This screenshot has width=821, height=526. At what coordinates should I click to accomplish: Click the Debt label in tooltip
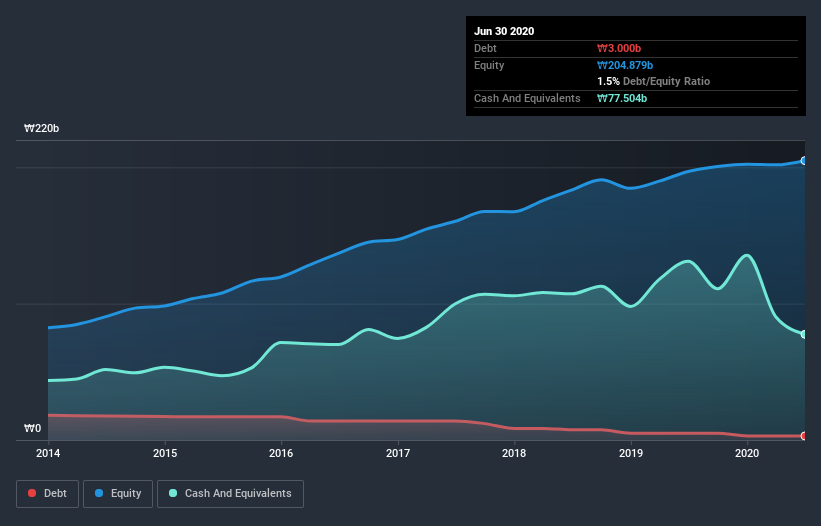485,48
